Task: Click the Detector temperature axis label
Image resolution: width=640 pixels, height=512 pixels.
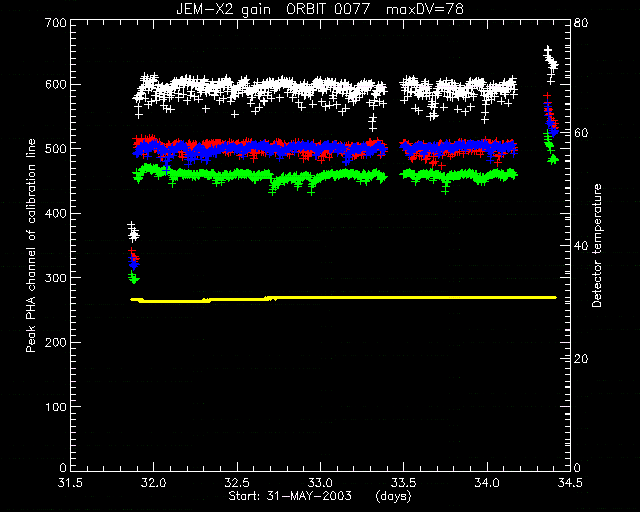Action: pos(597,246)
